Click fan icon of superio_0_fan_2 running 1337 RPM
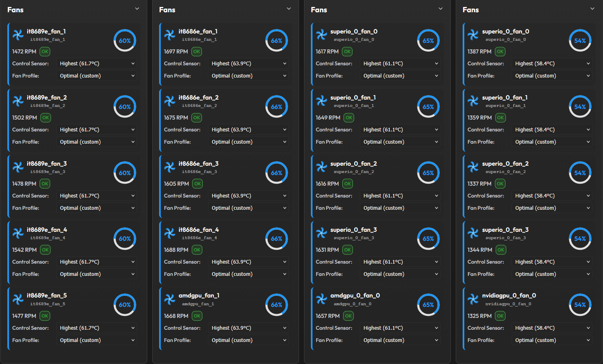 pyautogui.click(x=473, y=167)
